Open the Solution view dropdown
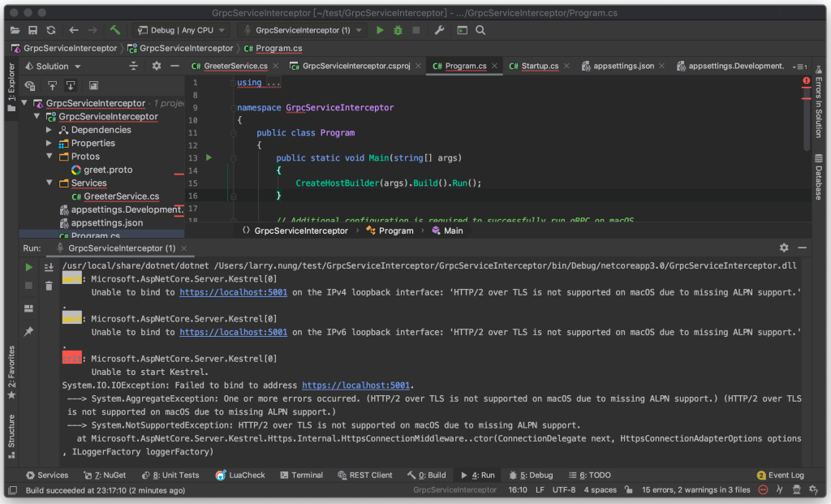 pos(53,67)
